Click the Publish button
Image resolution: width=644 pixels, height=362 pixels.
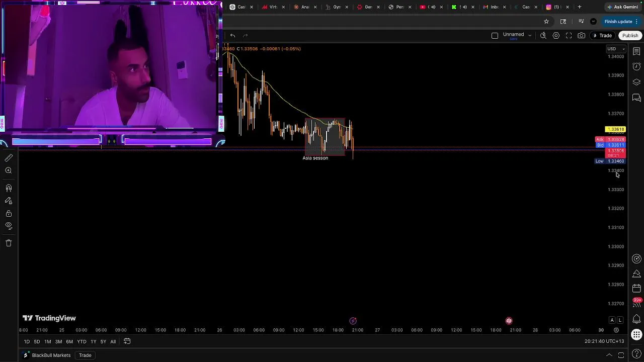(630, 35)
